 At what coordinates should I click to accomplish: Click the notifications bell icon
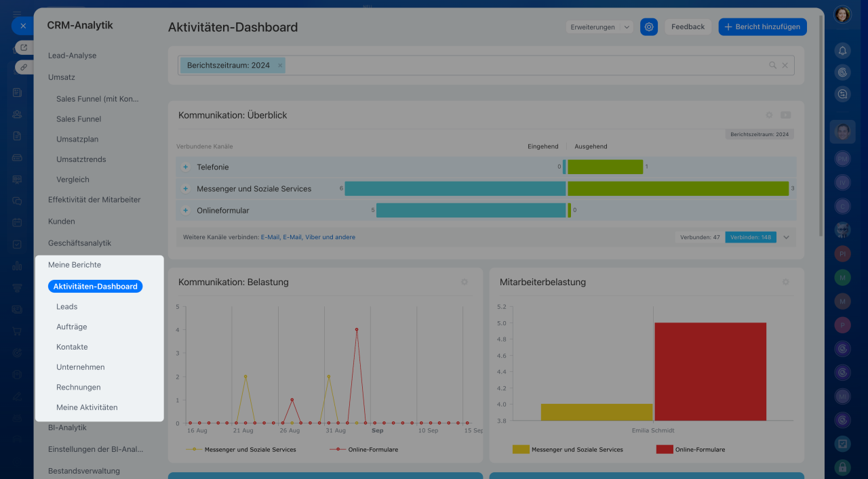pyautogui.click(x=842, y=51)
